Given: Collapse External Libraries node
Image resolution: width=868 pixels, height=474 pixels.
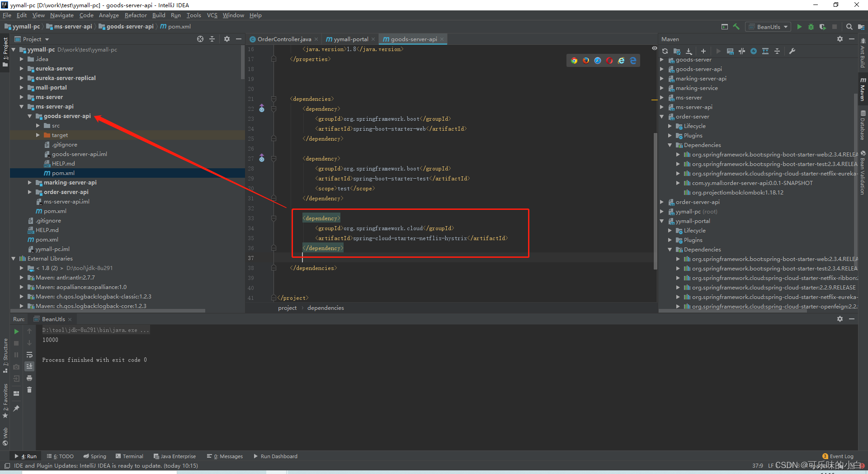Looking at the screenshot, I should [13, 259].
